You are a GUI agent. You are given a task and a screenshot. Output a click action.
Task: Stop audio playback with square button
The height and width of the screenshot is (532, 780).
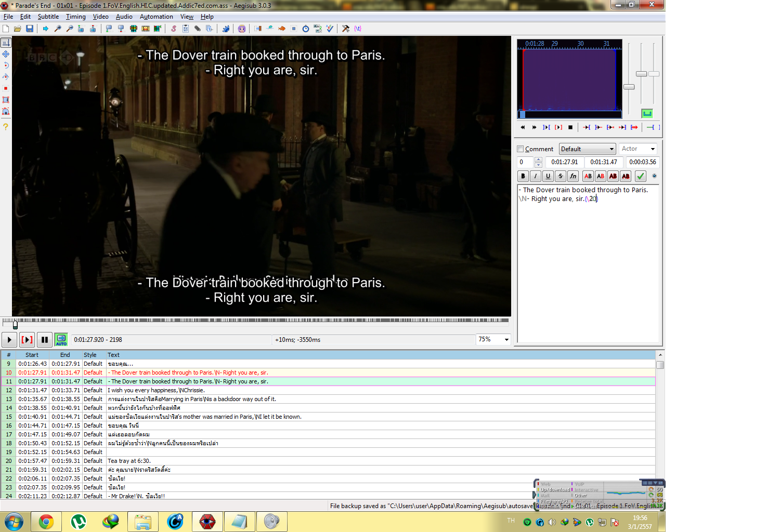tap(570, 127)
